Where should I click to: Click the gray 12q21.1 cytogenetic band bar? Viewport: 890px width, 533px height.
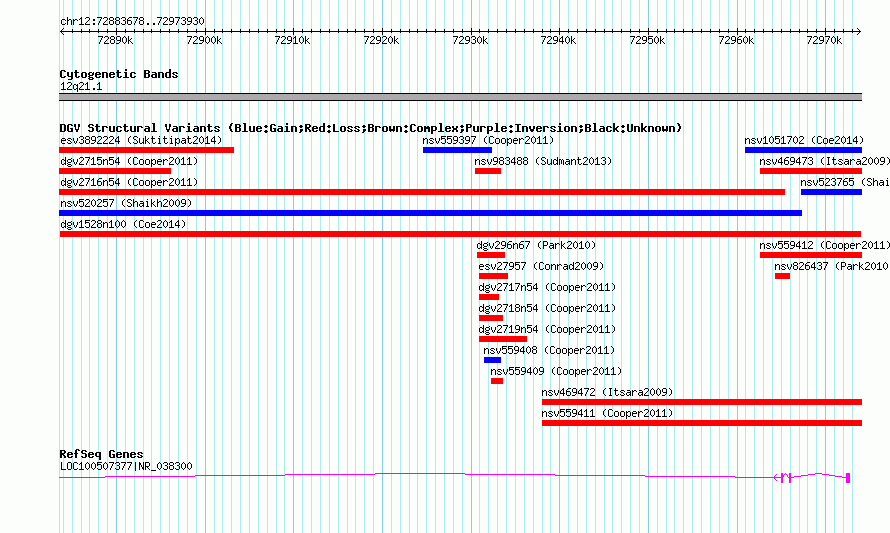point(460,97)
